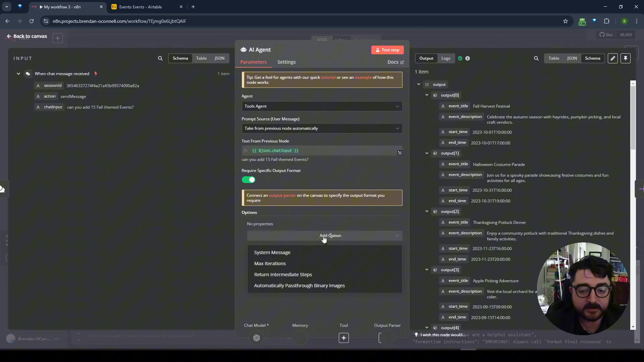
Task: Collapse the When chat message received node
Action: click(18, 74)
